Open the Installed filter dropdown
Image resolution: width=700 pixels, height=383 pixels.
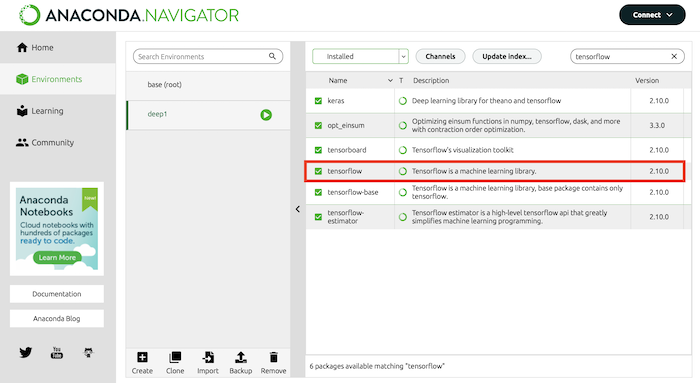point(360,56)
